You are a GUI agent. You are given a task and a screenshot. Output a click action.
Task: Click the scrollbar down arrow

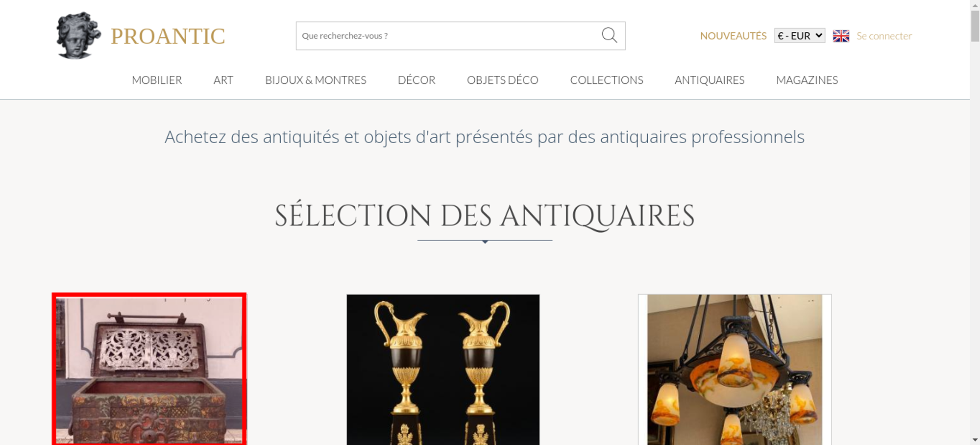tap(975, 440)
